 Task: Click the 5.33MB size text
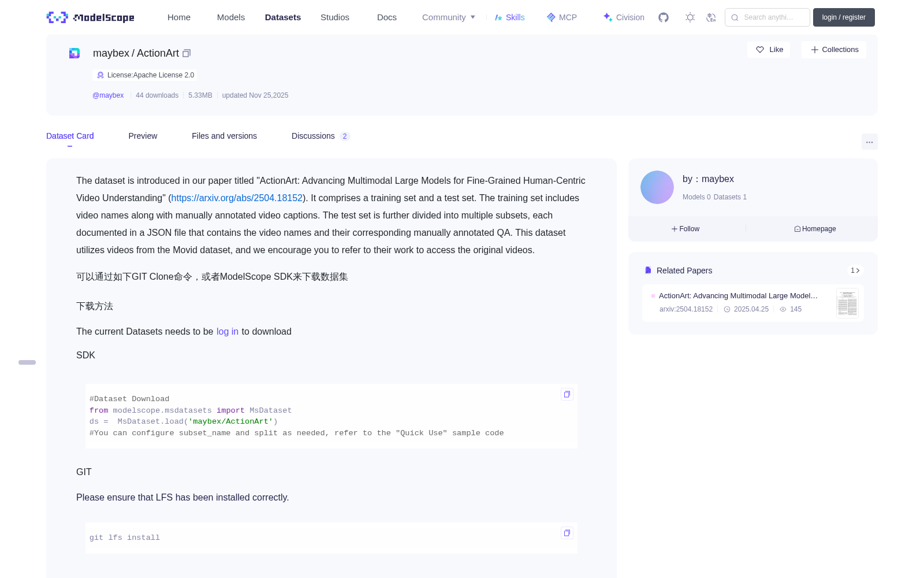point(200,95)
